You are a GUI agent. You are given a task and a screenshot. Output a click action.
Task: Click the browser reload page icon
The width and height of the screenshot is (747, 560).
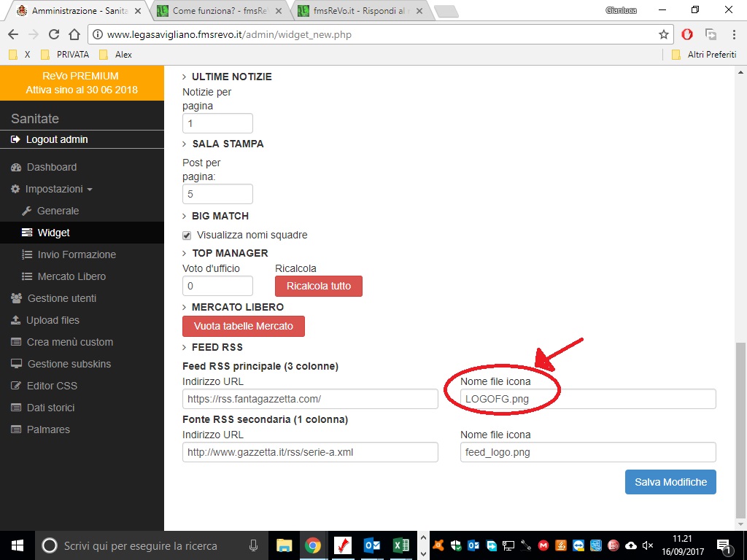coord(53,34)
